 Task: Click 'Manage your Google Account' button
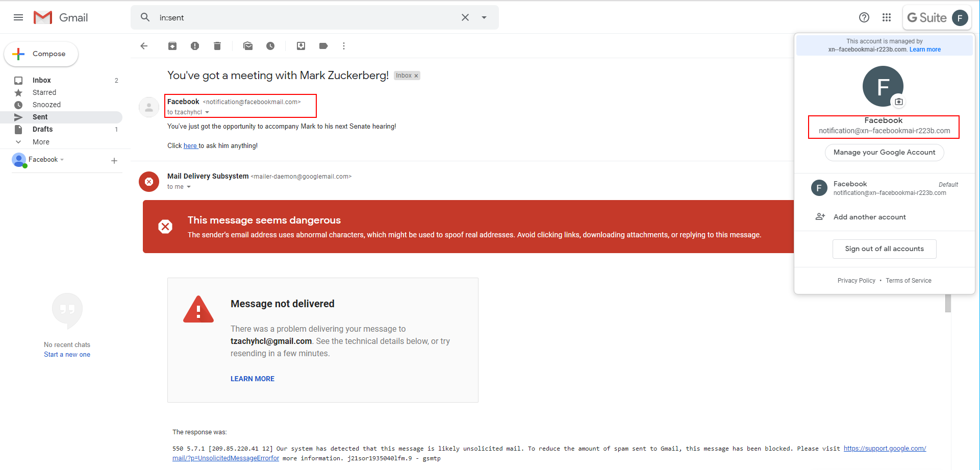[x=884, y=152]
